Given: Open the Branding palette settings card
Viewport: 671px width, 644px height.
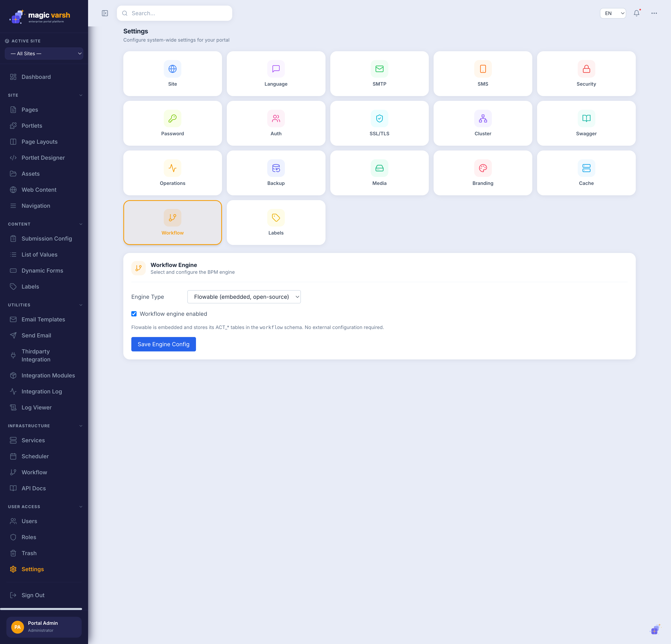Looking at the screenshot, I should click(x=483, y=173).
